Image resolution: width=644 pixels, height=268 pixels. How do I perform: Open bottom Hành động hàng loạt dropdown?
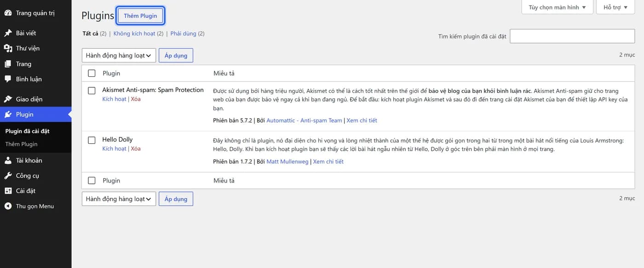pyautogui.click(x=119, y=199)
